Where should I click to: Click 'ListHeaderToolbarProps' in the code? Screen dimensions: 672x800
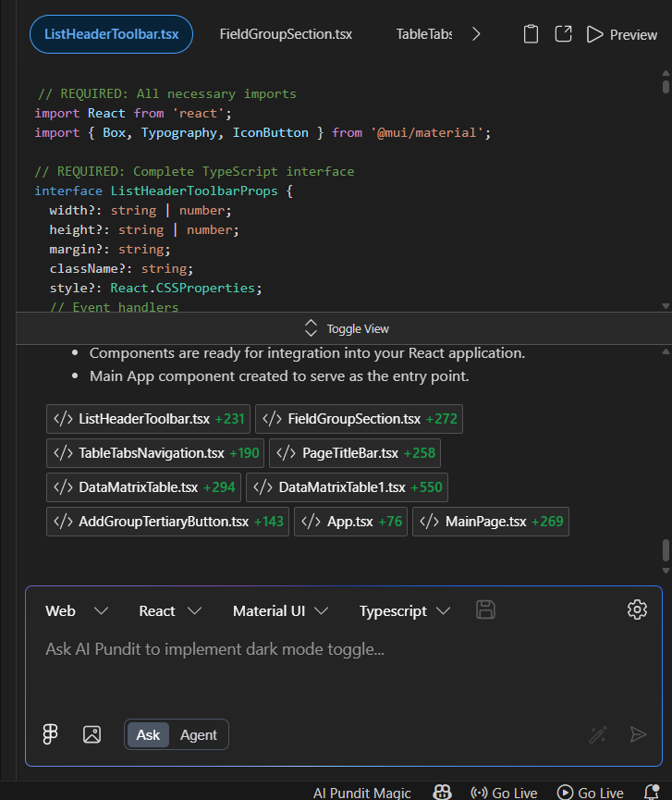click(194, 191)
